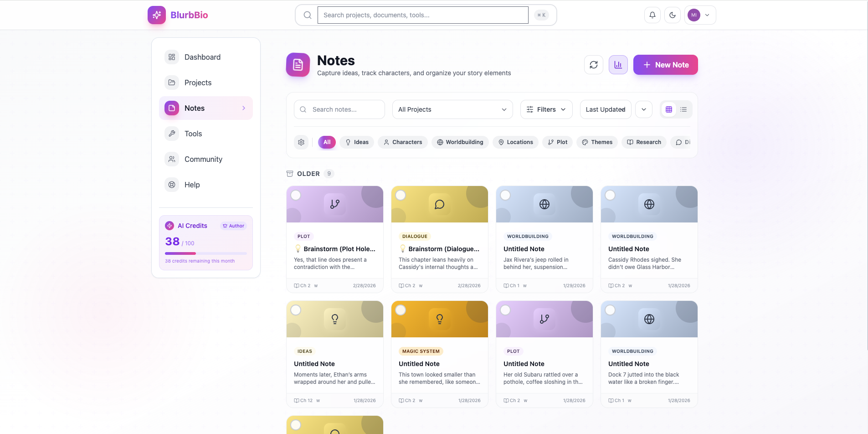Go to Dashboard page
The image size is (868, 434).
coord(206,57)
